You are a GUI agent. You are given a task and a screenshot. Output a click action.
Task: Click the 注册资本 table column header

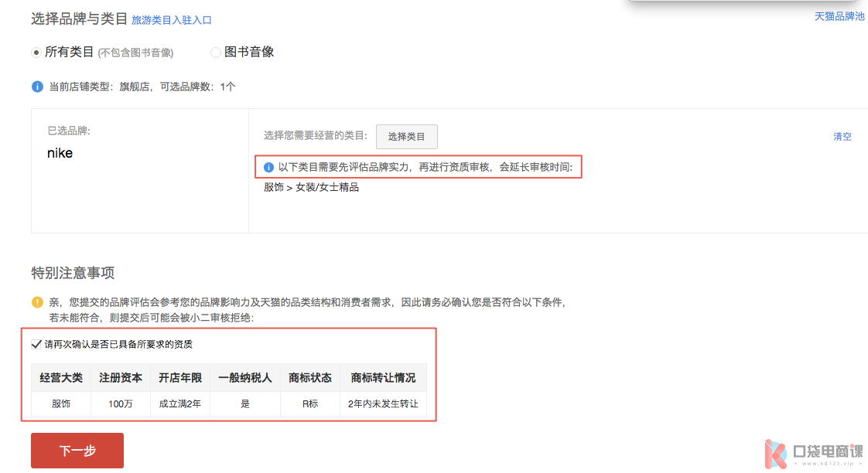(x=121, y=378)
